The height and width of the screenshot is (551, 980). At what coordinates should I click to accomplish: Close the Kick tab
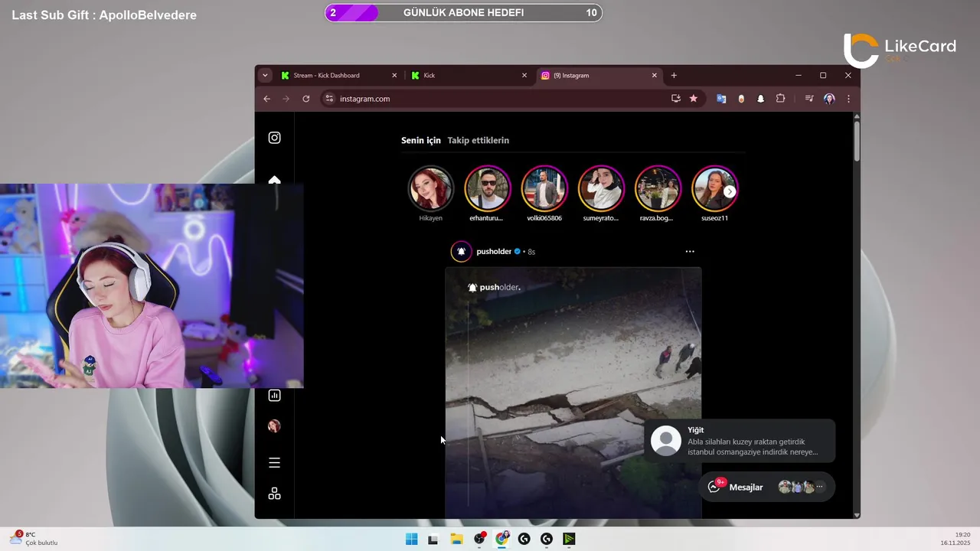[x=524, y=75]
